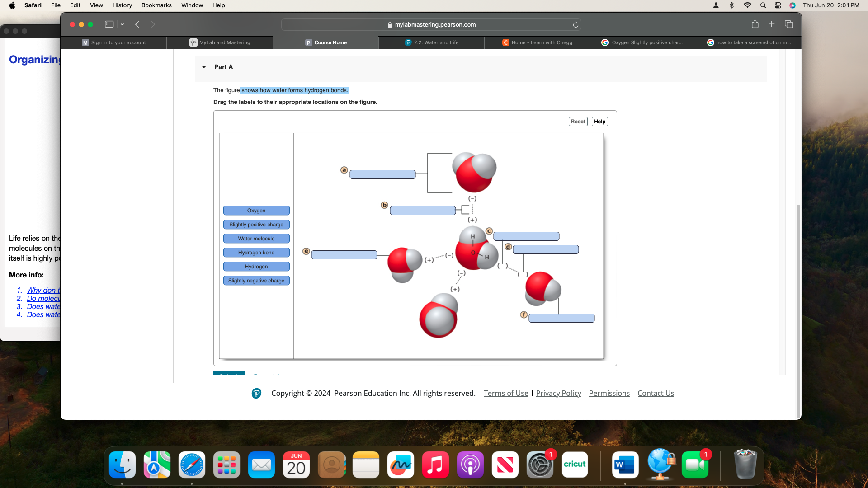Open the Trash in the Dock

pos(745,464)
